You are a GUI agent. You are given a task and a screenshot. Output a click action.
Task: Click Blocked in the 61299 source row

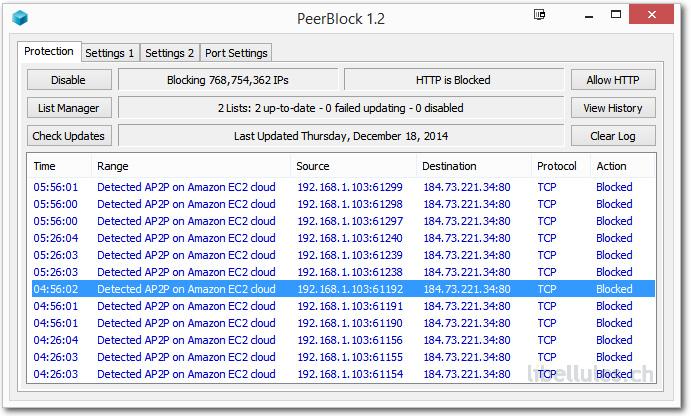[614, 187]
